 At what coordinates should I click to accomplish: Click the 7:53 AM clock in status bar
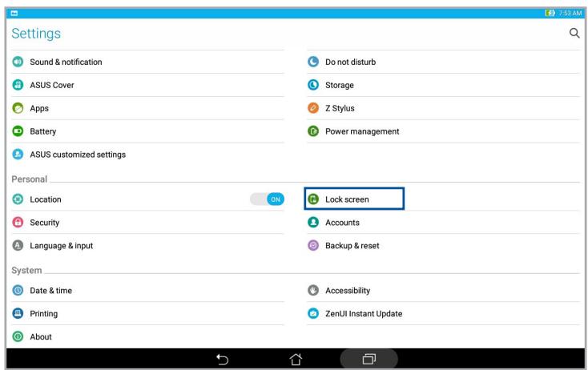[x=570, y=13]
